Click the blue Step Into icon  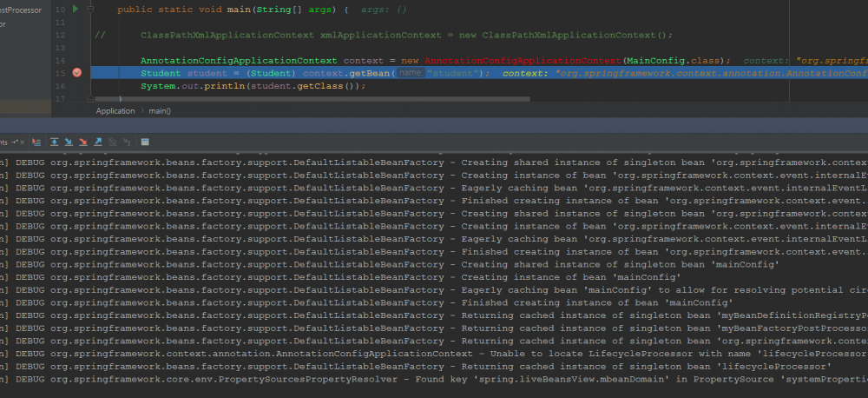click(x=69, y=143)
